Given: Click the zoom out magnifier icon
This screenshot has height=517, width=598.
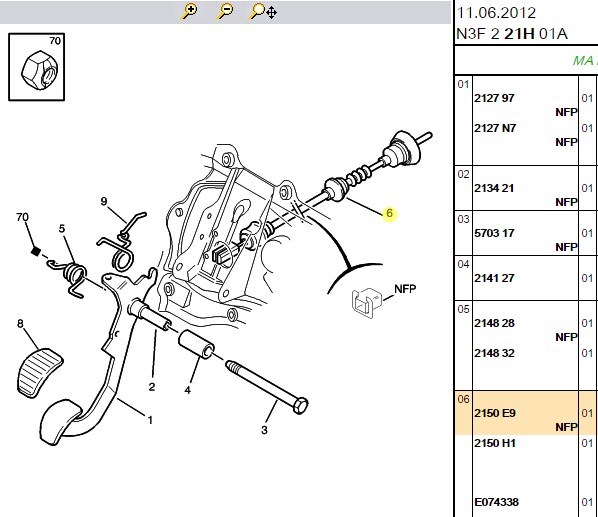Looking at the screenshot, I should coord(225,11).
